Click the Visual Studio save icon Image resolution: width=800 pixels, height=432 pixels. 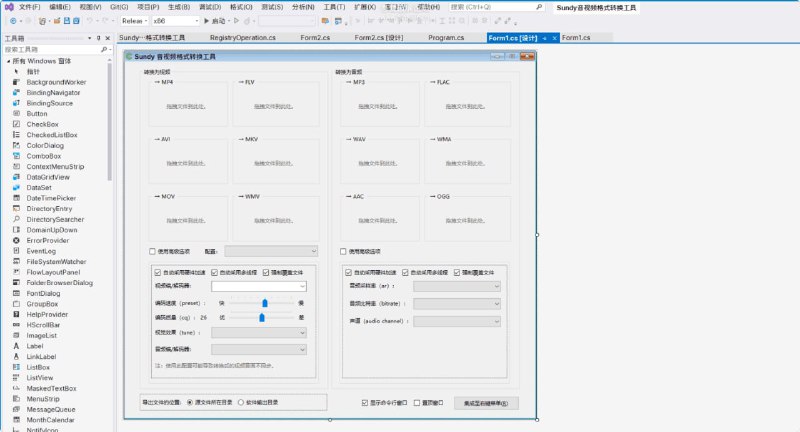(66, 20)
